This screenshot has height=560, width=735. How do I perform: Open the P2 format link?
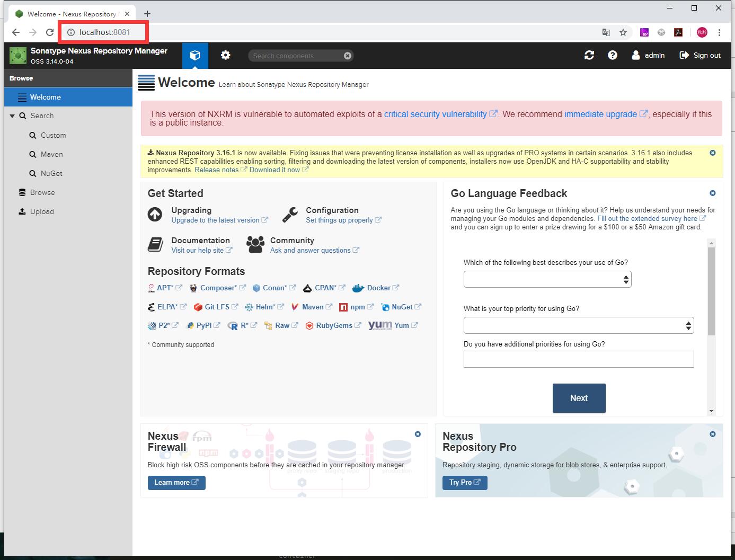coord(168,325)
